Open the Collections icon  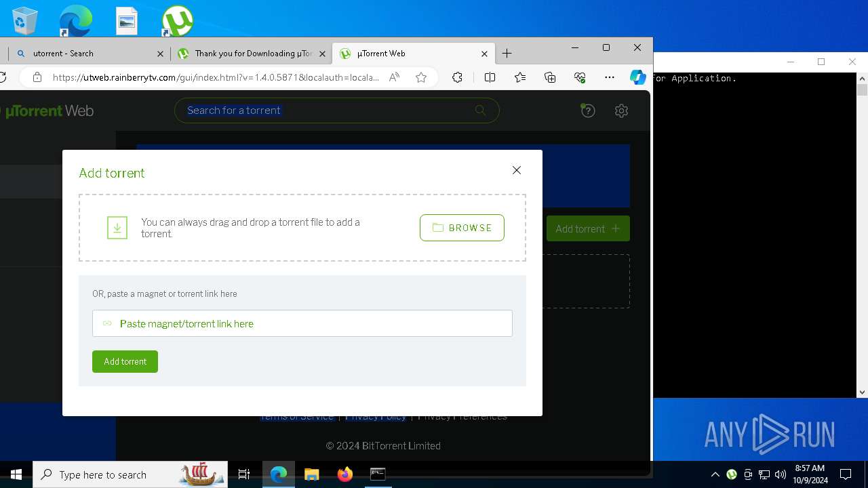coord(550,77)
